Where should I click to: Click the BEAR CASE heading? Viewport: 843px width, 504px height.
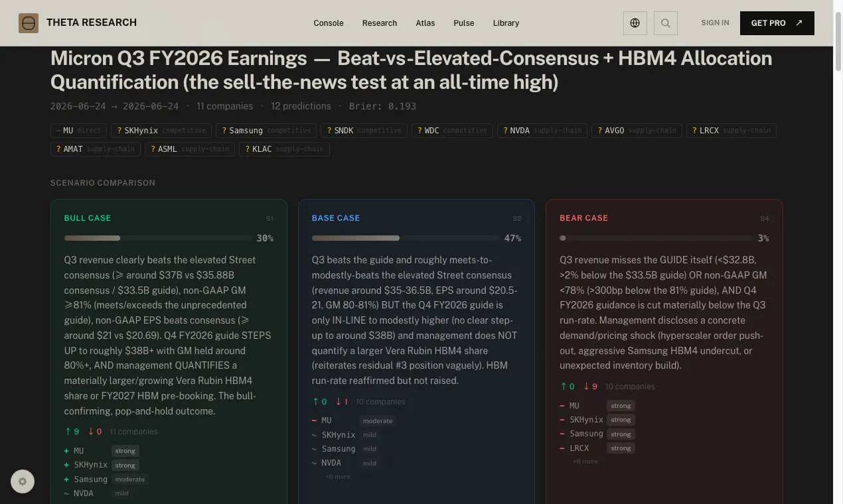pos(583,218)
